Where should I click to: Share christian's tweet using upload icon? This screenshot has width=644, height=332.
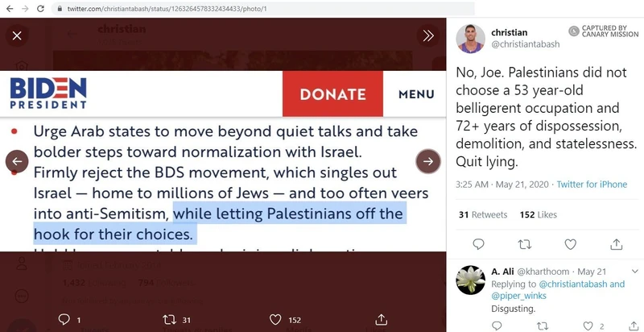pos(616,244)
